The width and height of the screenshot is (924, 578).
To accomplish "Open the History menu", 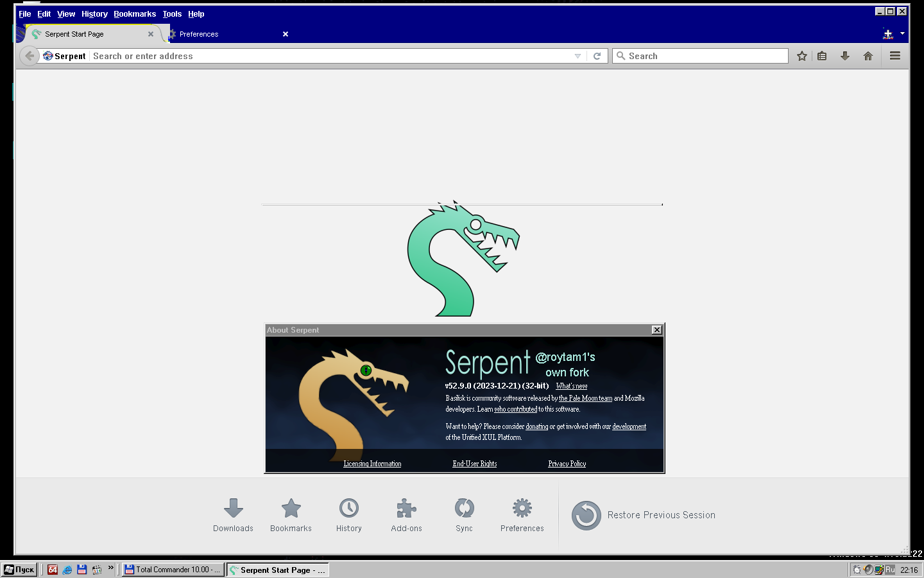I will (x=94, y=13).
